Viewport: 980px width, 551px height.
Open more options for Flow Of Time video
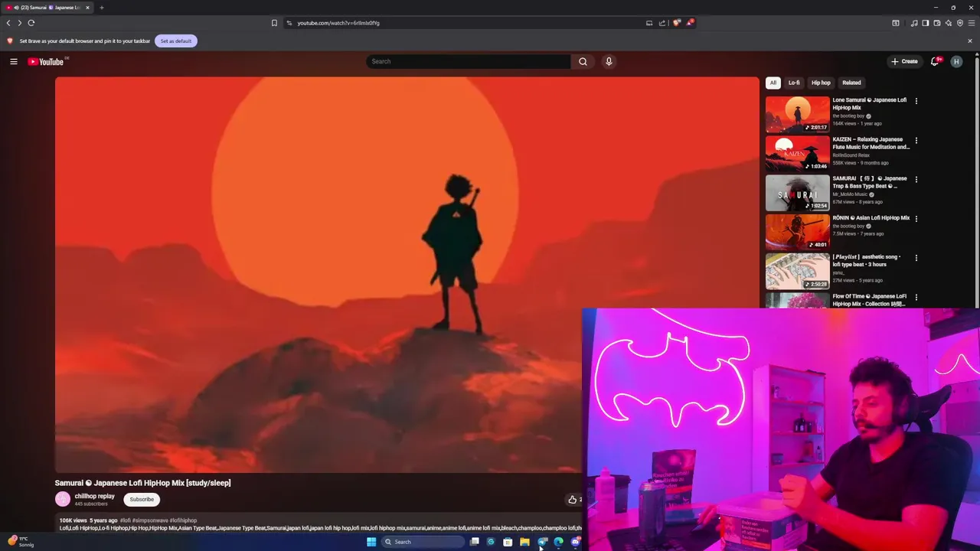[916, 297]
